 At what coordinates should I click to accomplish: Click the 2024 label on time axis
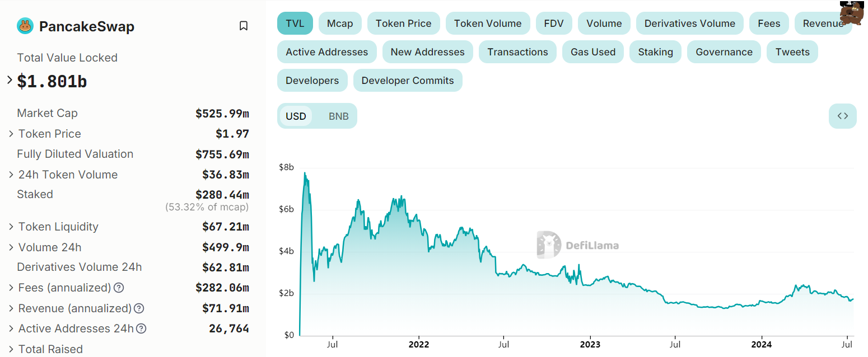point(761,344)
